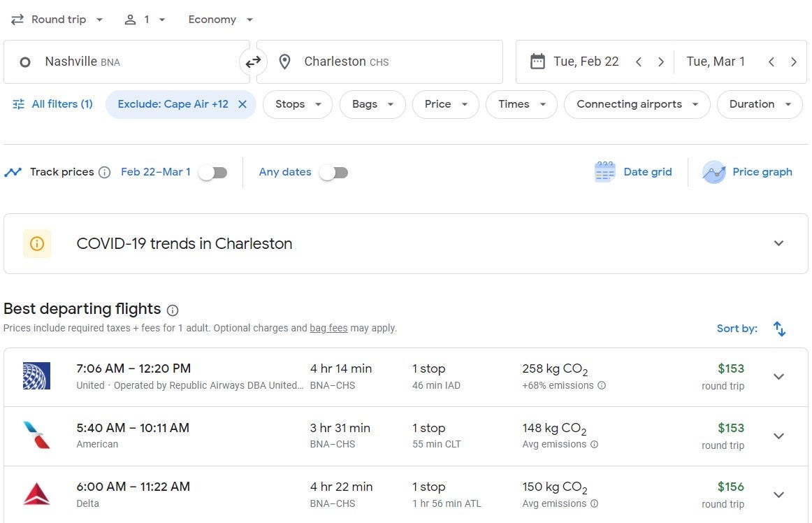Open the Economy class dropdown
The image size is (812, 523).
[x=221, y=20]
